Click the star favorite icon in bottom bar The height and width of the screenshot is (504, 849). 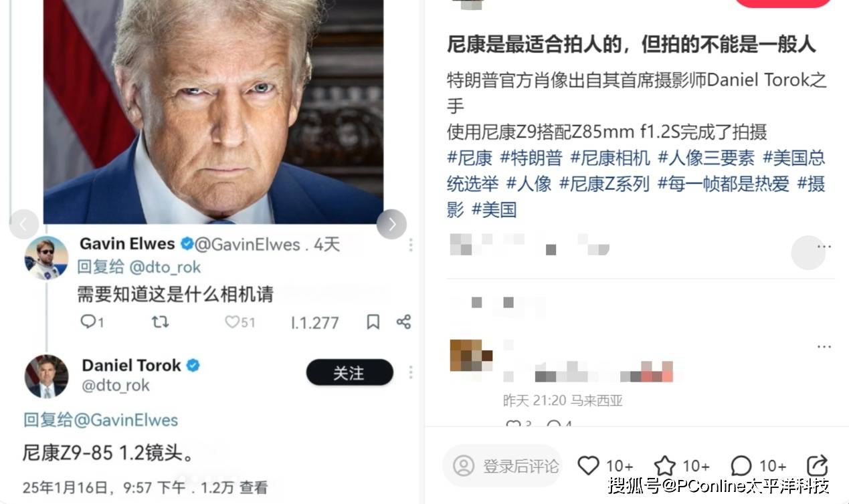point(664,465)
